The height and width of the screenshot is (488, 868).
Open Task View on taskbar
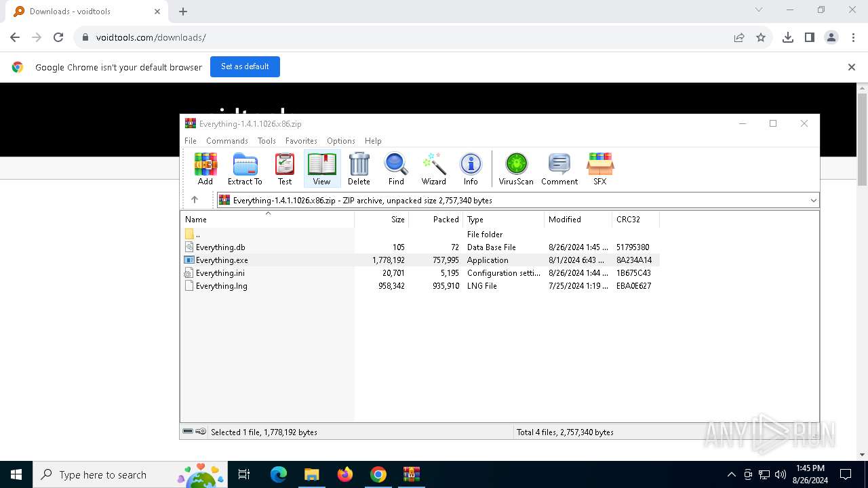[x=244, y=474]
